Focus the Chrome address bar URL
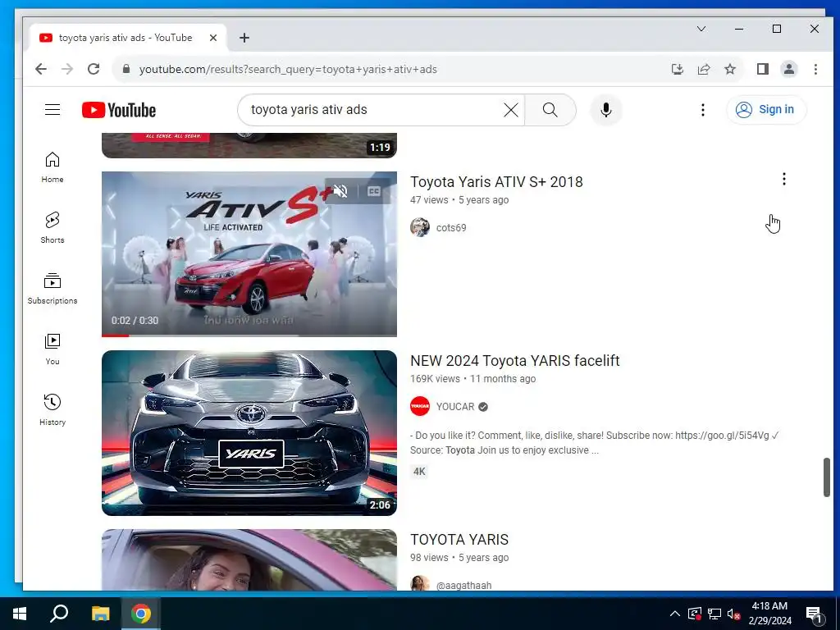840x630 pixels. coord(288,69)
